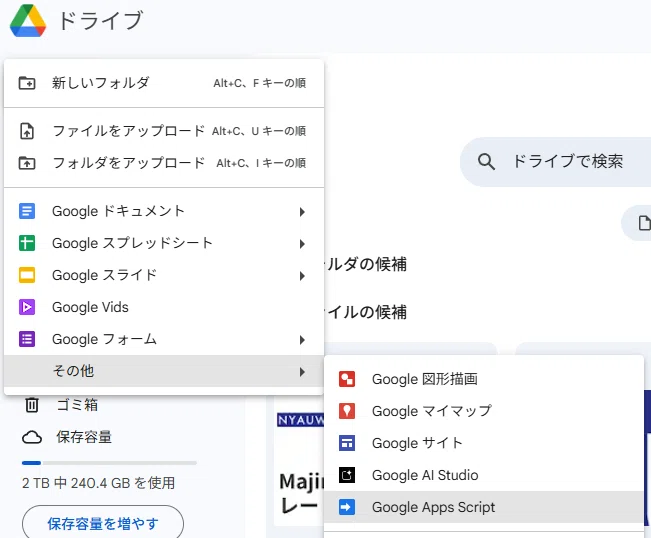The width and height of the screenshot is (651, 538).
Task: Expand the その他 submenu arrow
Action: tap(302, 372)
